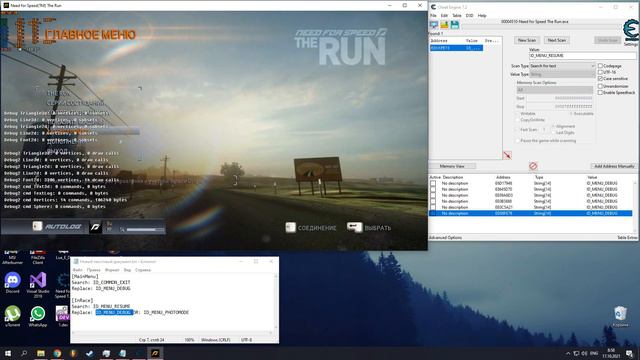The image size is (640, 360).
Task: Click the highlighted address-list row
Action: 531,213
